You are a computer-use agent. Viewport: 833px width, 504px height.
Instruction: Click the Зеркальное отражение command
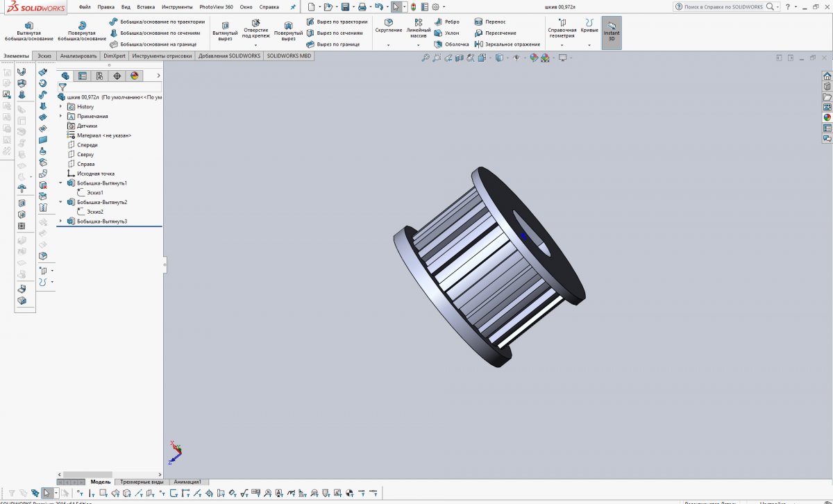tap(507, 44)
